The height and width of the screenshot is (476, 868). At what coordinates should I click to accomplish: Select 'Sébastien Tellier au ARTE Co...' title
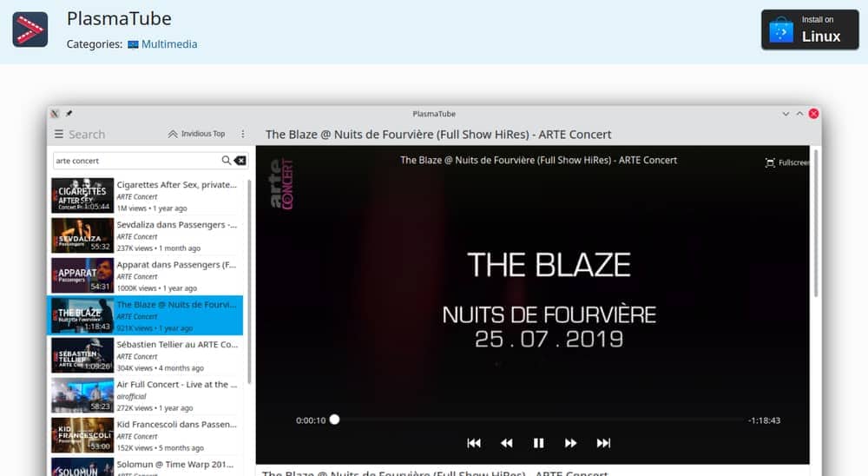tap(177, 344)
